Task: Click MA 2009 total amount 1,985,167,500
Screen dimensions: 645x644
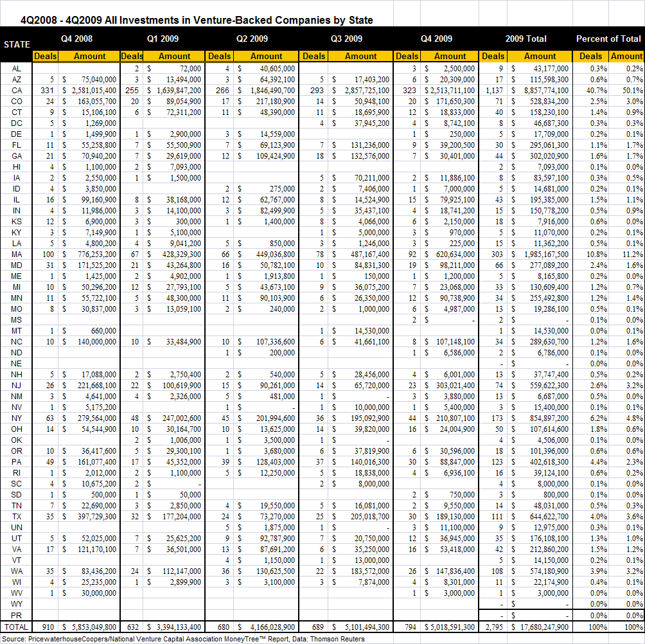Action: tap(546, 255)
